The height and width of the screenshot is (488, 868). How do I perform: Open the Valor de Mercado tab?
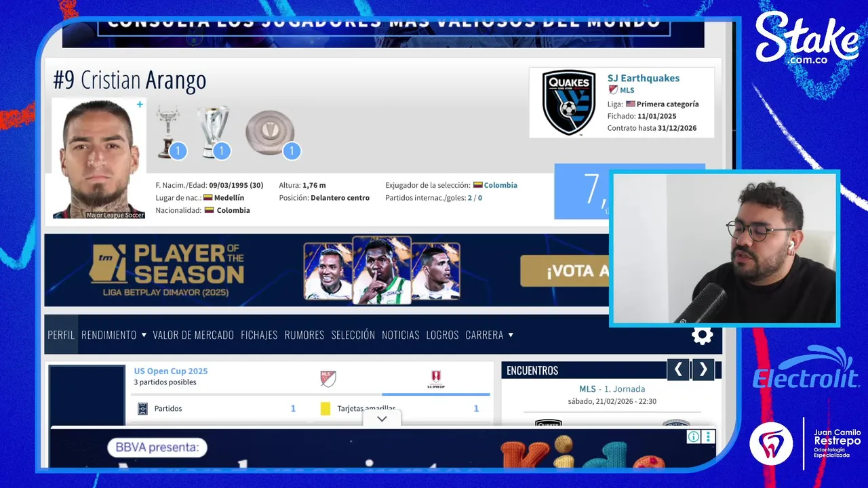(x=193, y=335)
